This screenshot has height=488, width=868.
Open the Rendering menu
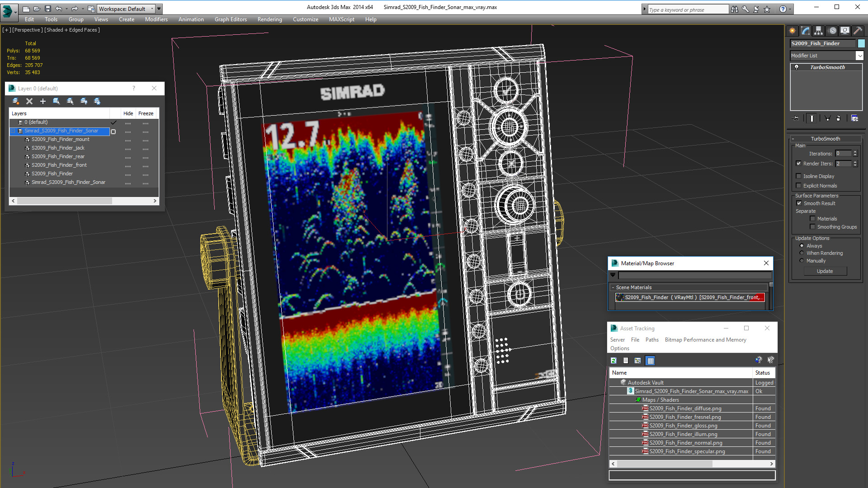(x=269, y=19)
